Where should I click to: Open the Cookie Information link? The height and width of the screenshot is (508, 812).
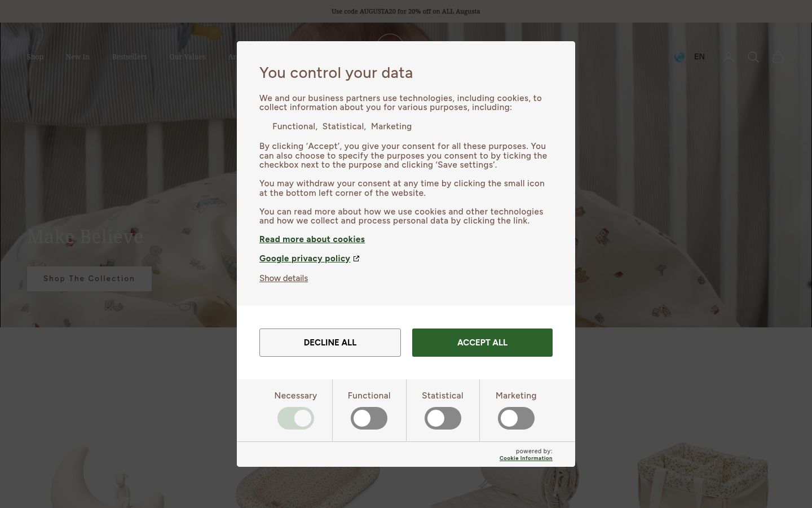(526, 458)
